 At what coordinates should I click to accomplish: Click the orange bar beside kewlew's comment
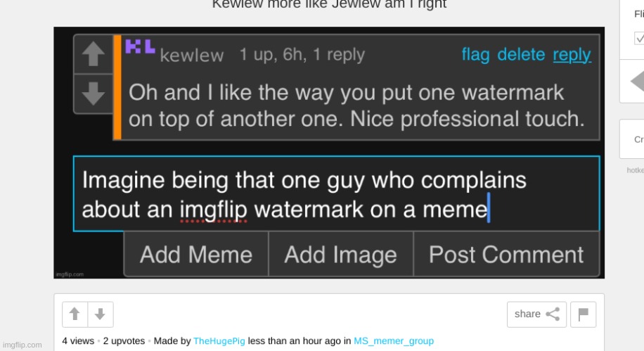click(117, 87)
